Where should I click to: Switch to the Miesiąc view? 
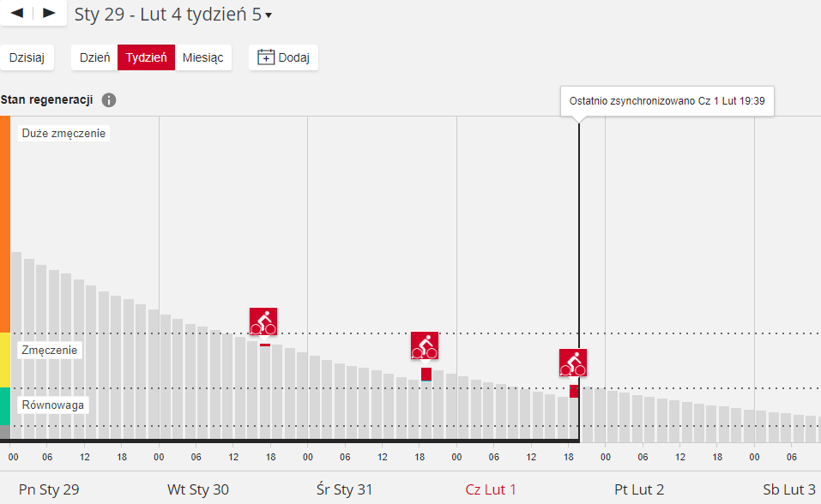tap(203, 57)
